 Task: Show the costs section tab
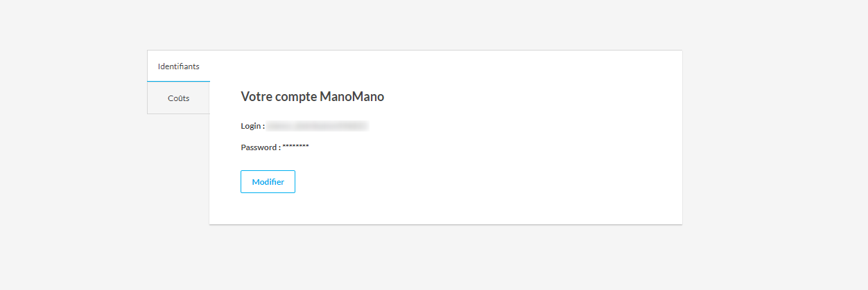pyautogui.click(x=178, y=98)
